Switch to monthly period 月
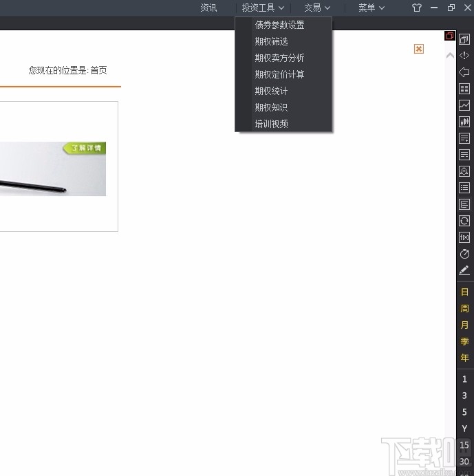This screenshot has height=476, width=474. 464,325
